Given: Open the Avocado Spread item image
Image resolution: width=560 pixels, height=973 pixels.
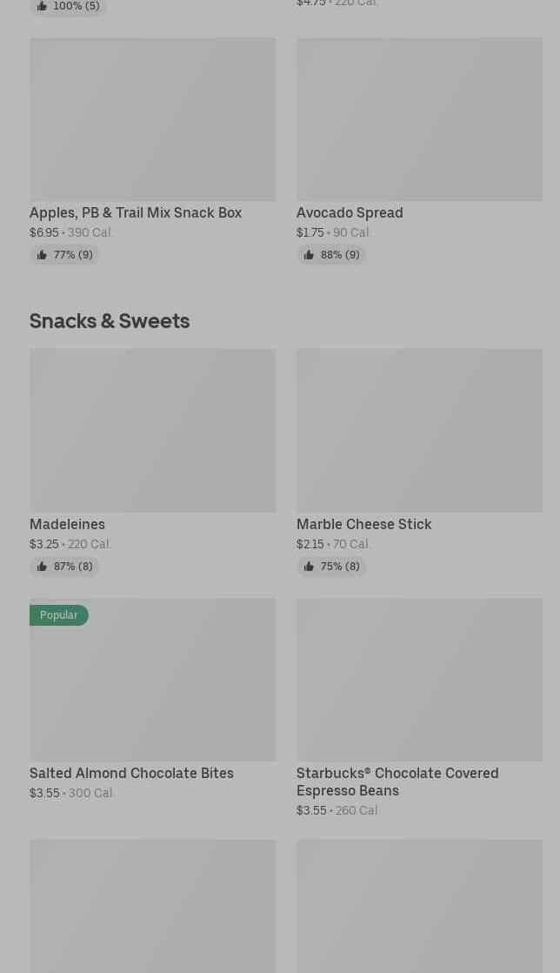Looking at the screenshot, I should (x=419, y=119).
